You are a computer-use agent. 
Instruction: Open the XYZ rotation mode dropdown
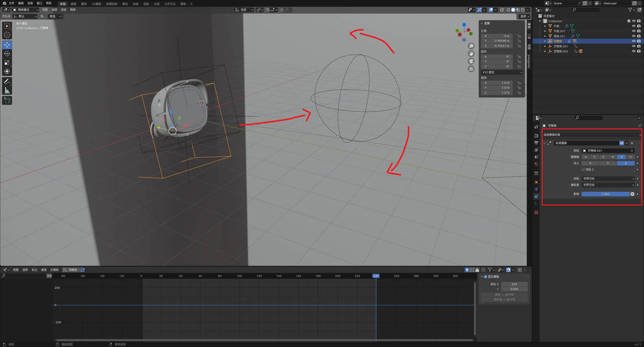pyautogui.click(x=502, y=72)
